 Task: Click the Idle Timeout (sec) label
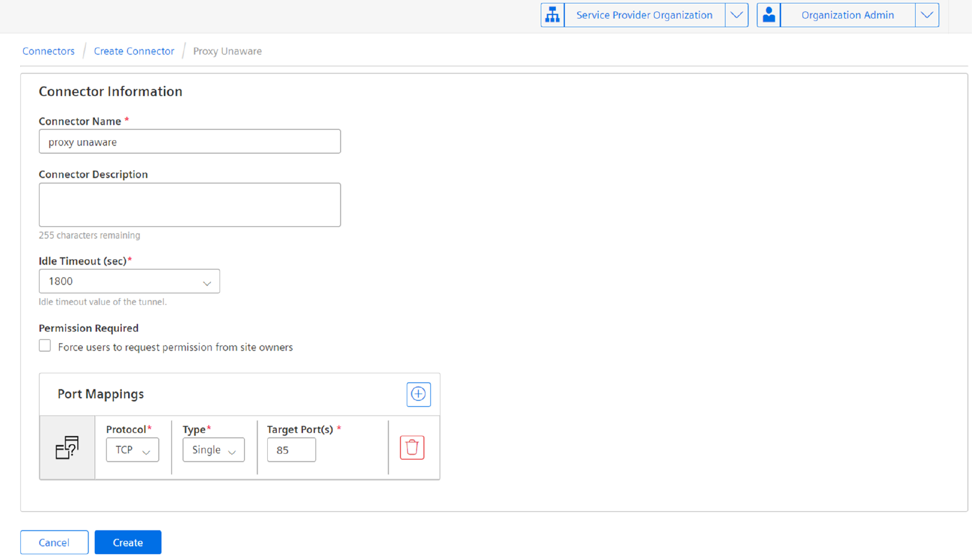85,261
